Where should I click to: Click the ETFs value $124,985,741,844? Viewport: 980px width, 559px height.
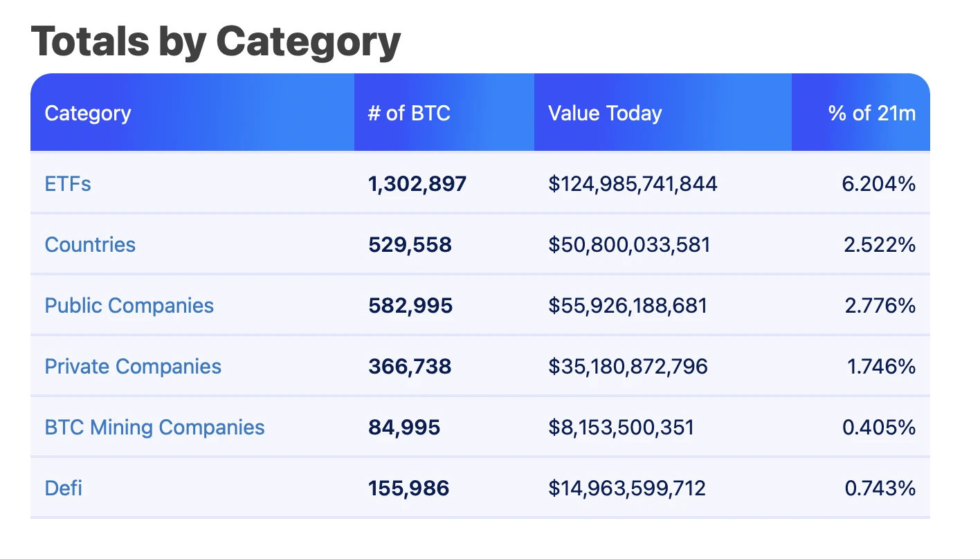coord(633,184)
